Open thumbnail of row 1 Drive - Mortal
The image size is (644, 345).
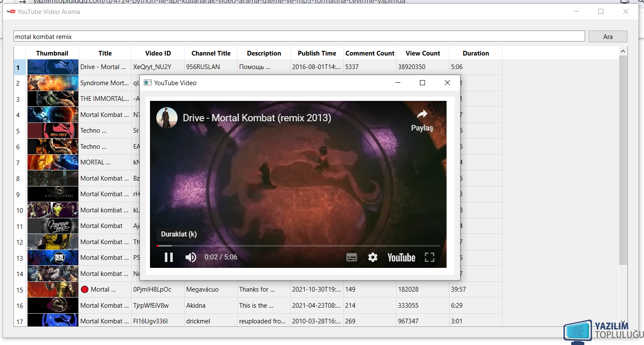pos(53,67)
